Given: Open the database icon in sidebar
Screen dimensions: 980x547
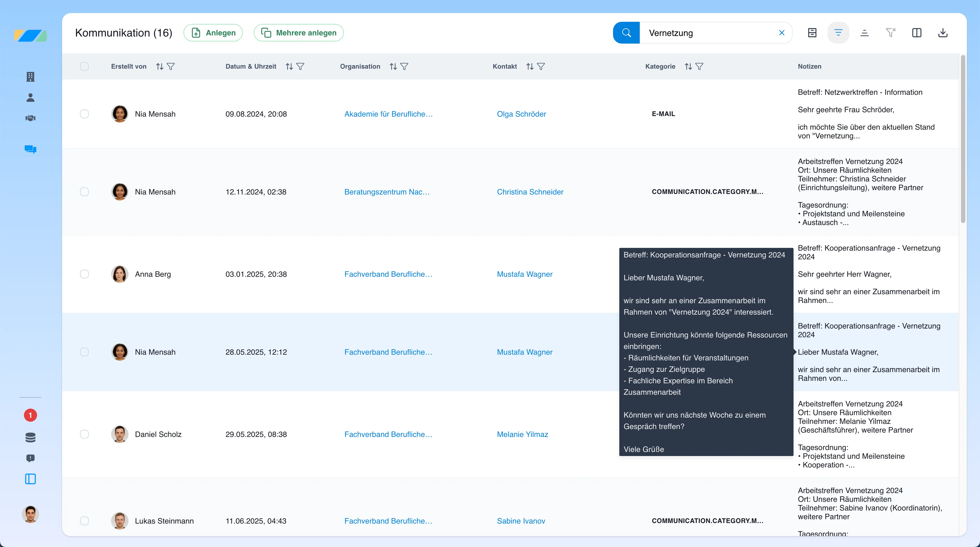Looking at the screenshot, I should point(30,437).
